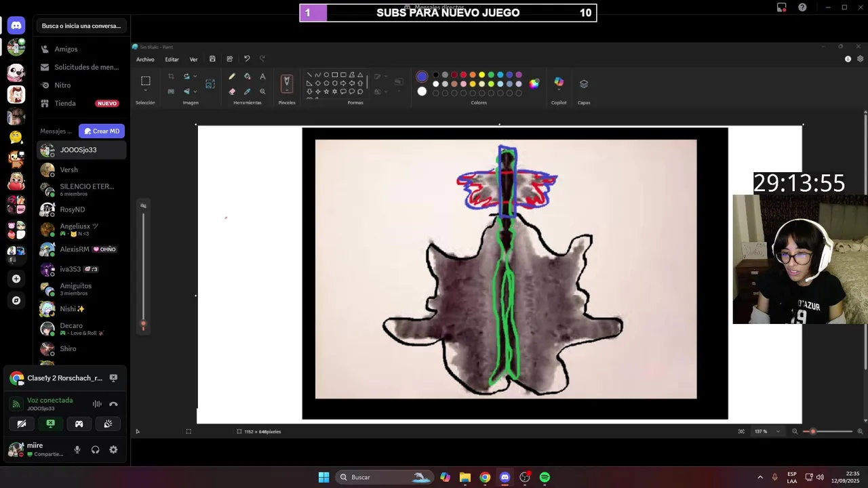868x488 pixels.
Task: Open the Edit colors wheel
Action: coord(534,84)
